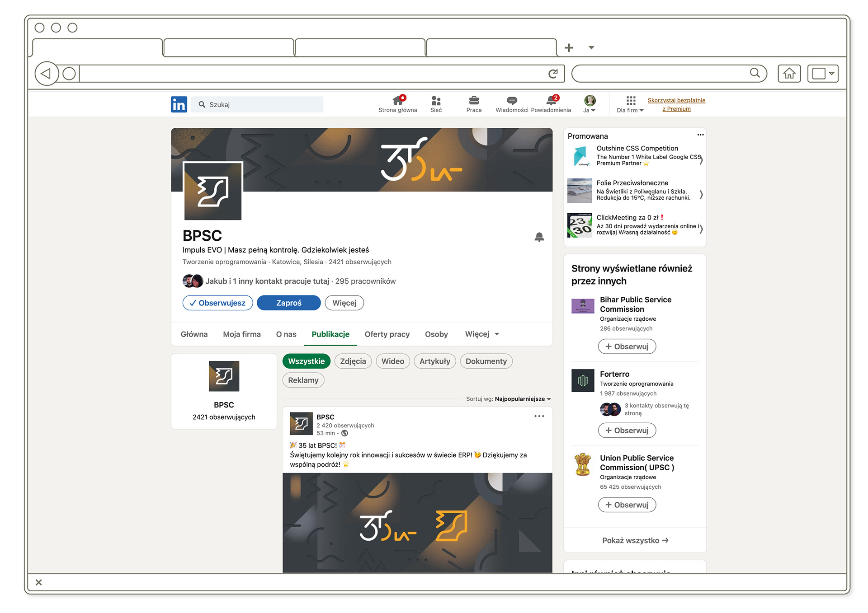Follow Forterro with the Obserwuj button
This screenshot has height=613, width=868.
tap(627, 431)
